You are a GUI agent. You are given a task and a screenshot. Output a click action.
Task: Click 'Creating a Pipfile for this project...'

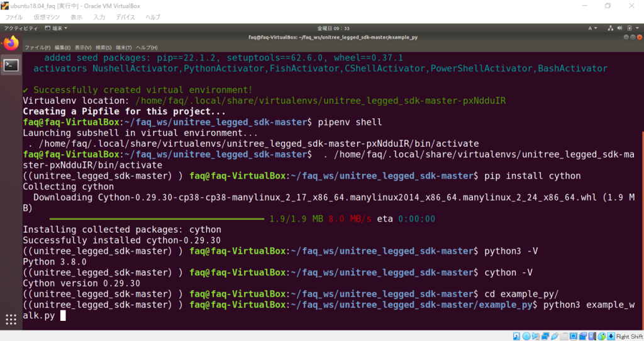coord(124,111)
